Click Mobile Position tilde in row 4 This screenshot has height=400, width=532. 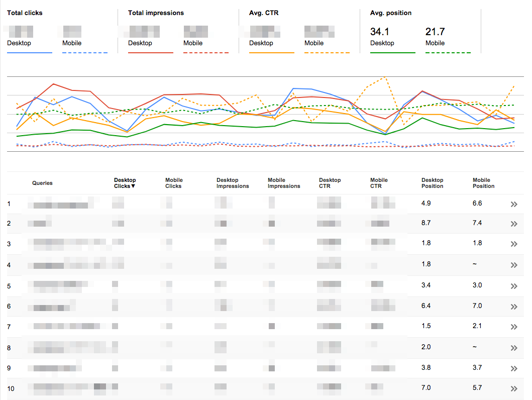point(475,264)
